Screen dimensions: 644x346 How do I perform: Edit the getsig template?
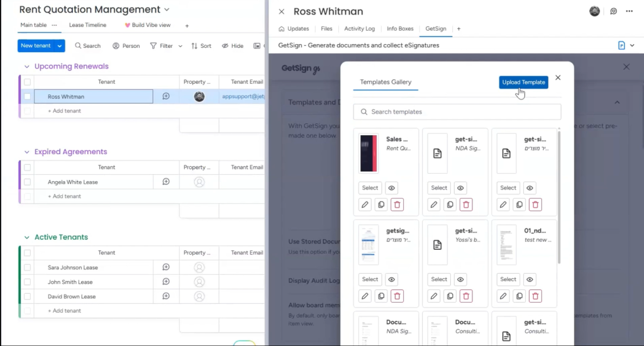(x=365, y=296)
